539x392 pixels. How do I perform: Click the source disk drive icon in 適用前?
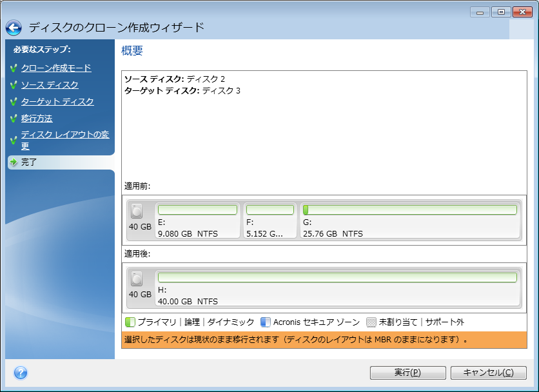137,211
